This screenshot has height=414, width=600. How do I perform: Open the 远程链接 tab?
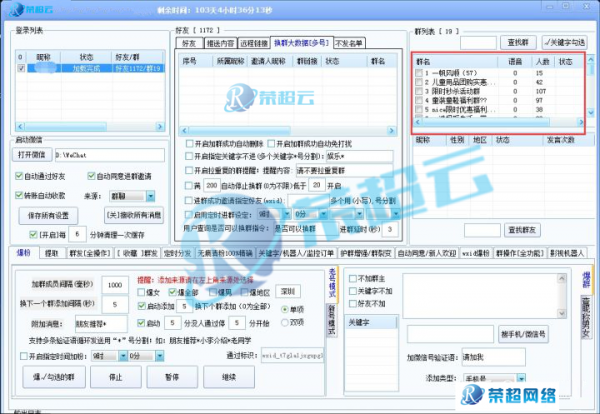click(252, 43)
